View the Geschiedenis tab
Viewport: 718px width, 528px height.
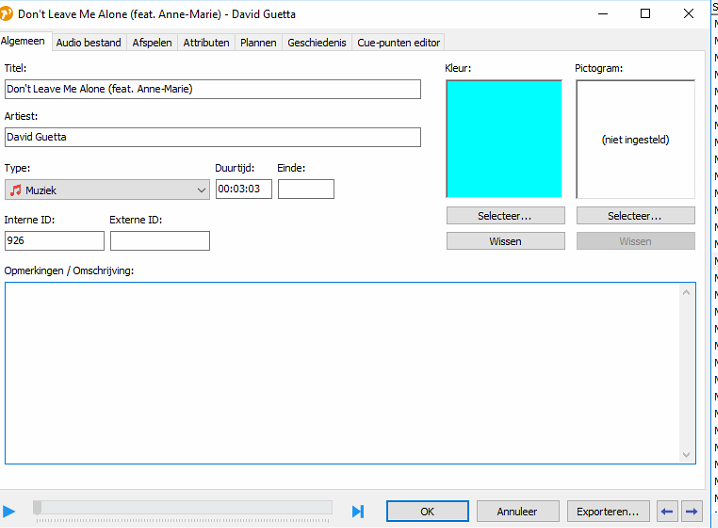pyautogui.click(x=317, y=43)
